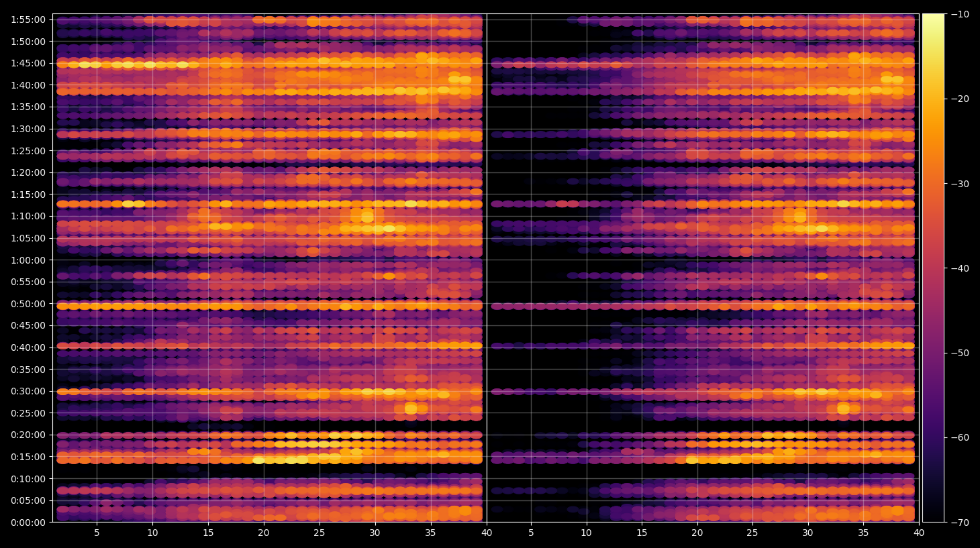This screenshot has height=548, width=980.
Task: Select the 1:50:00 y-axis tick label
Action: coord(28,42)
